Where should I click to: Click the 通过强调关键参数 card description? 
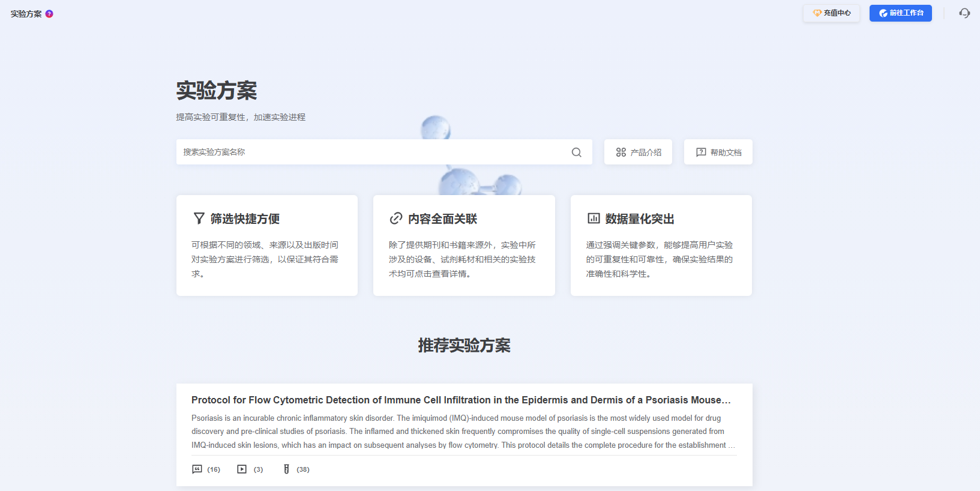coord(660,259)
